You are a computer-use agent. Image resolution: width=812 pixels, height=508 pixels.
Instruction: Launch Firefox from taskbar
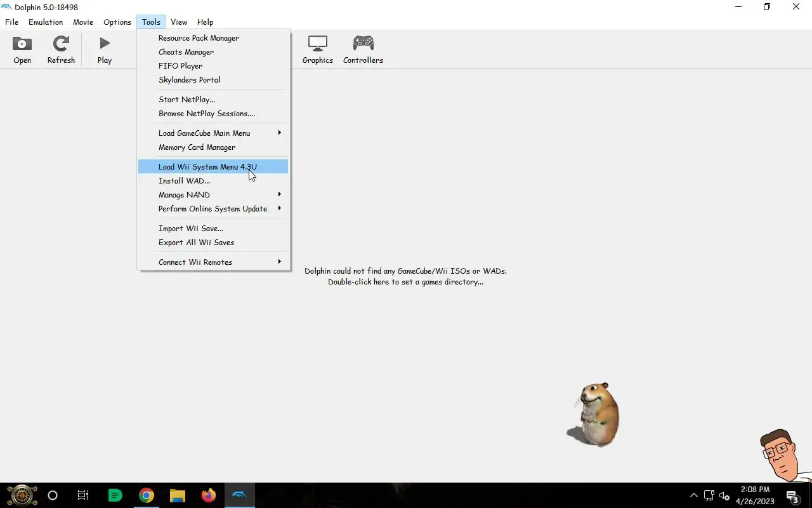click(208, 495)
